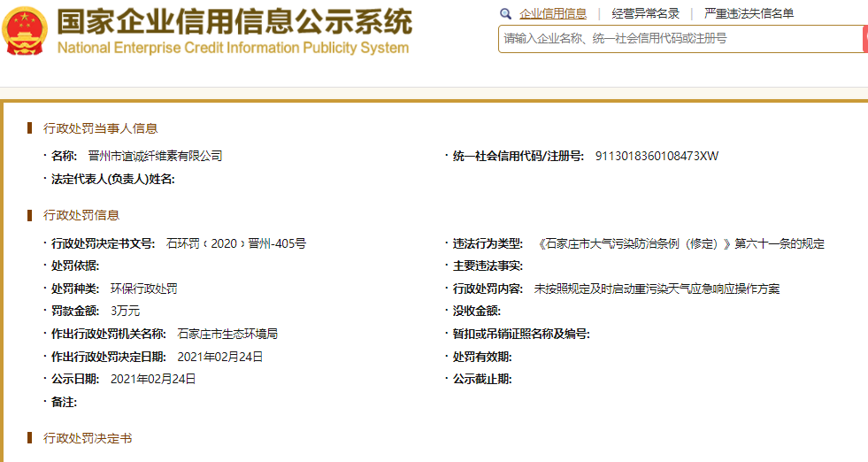Select fine amount 3万元
868x462 pixels.
(x=125, y=311)
